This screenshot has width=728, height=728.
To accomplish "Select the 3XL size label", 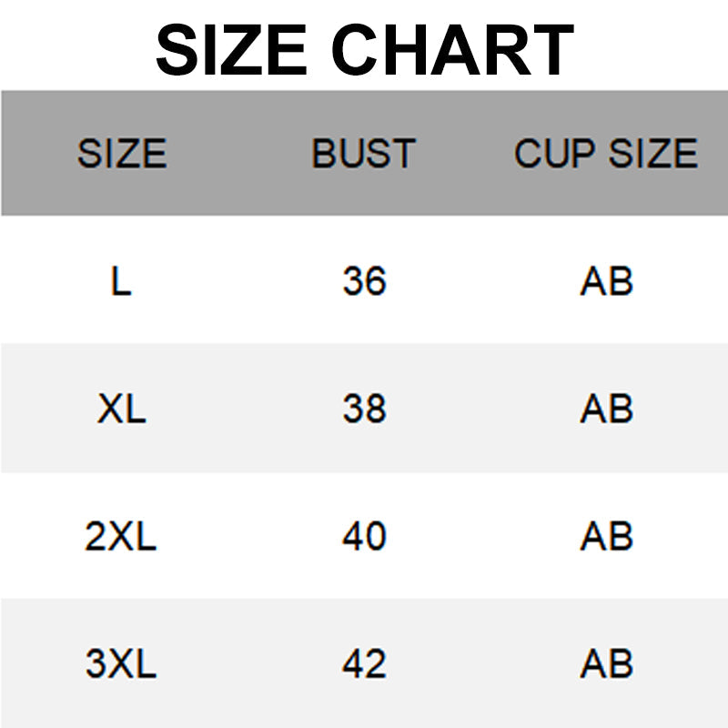I will [121, 664].
